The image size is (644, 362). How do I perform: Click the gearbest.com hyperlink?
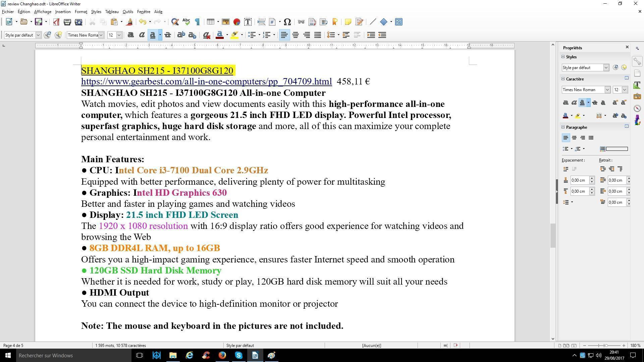click(206, 81)
